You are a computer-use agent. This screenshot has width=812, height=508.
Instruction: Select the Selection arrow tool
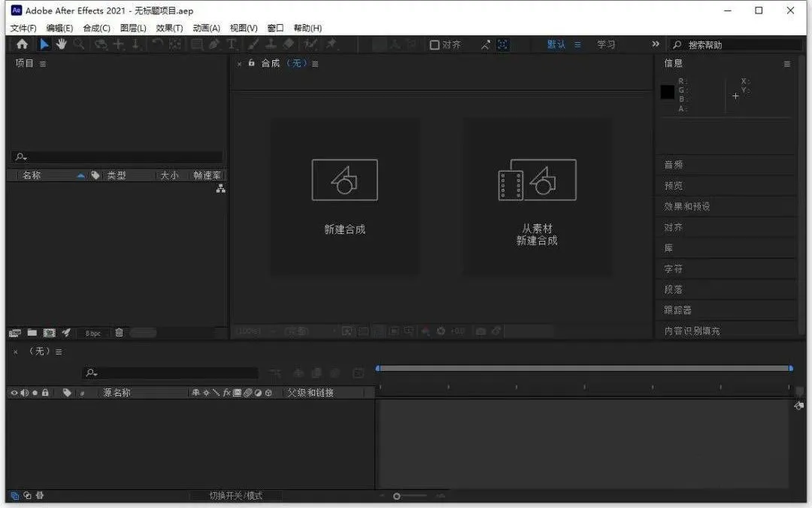pos(44,44)
